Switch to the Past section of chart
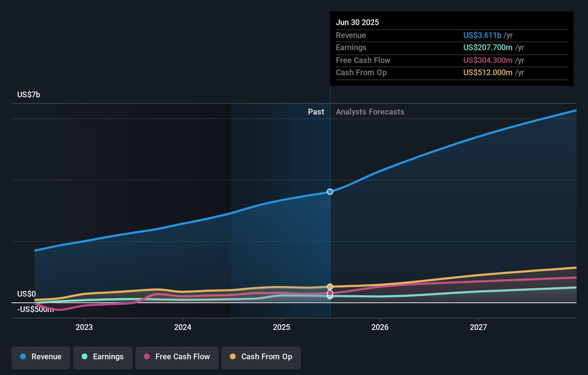588x375 pixels. point(316,112)
